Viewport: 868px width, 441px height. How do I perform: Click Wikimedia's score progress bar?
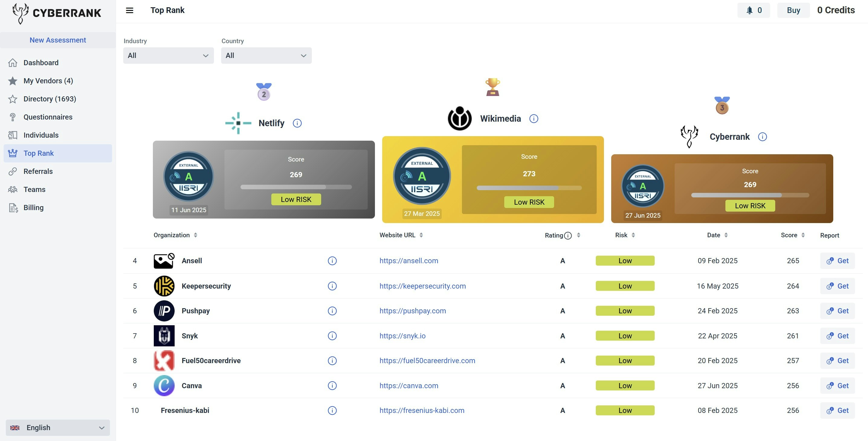(x=529, y=188)
